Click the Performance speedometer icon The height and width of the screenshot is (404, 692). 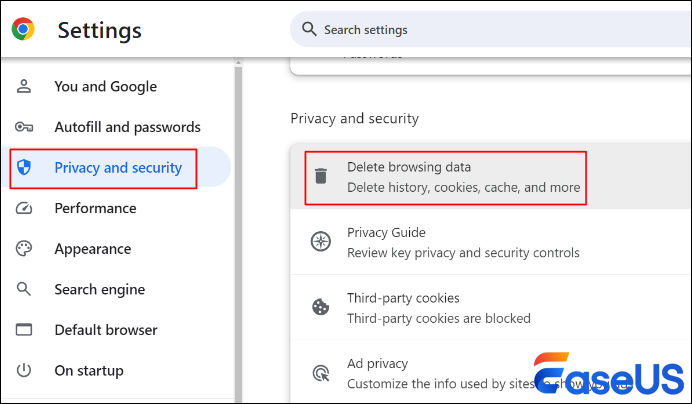click(25, 208)
